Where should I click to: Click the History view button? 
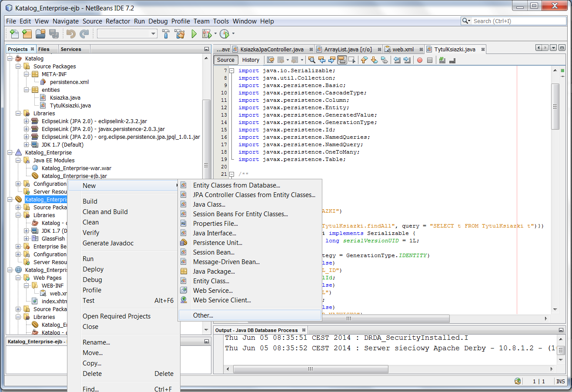pyautogui.click(x=251, y=60)
